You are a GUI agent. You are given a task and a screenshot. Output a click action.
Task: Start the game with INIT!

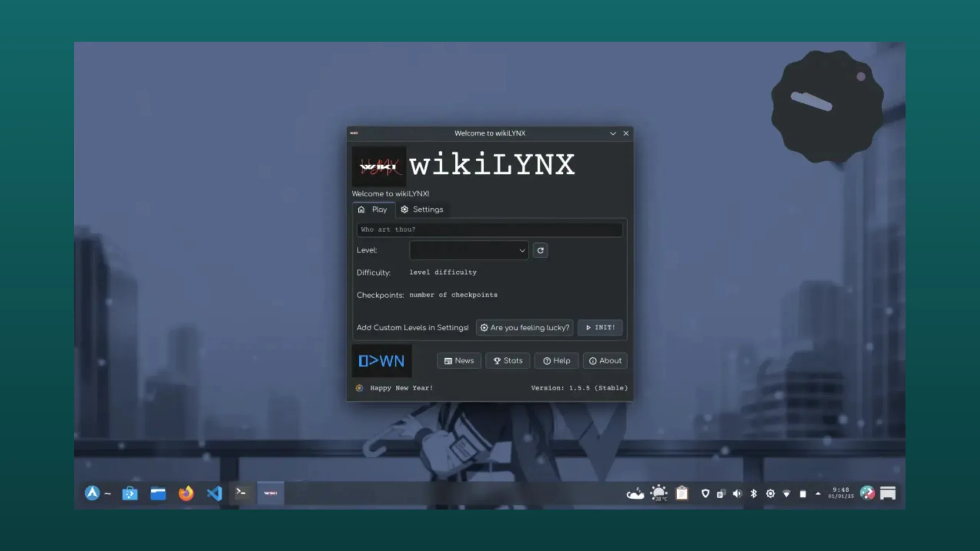click(x=600, y=328)
